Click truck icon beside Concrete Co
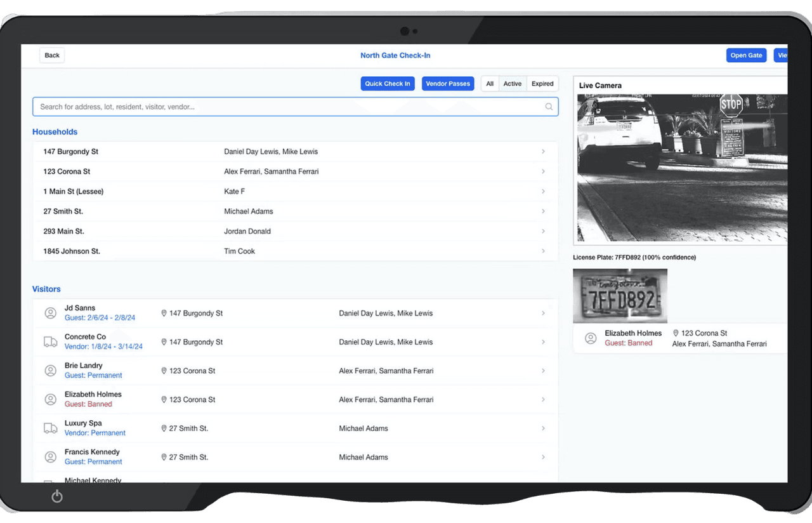812x523 pixels. 50,342
